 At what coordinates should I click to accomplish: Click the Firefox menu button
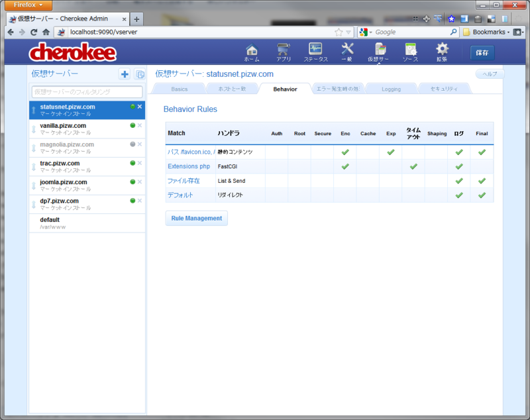click(28, 5)
